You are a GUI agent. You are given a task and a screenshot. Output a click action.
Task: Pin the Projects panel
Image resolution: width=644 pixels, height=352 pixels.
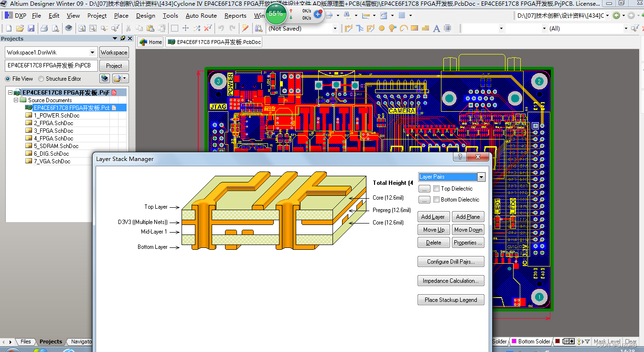coord(123,38)
